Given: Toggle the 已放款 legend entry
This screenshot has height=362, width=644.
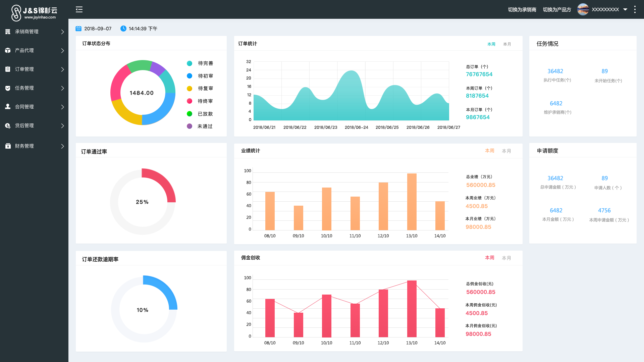Looking at the screenshot, I should 200,114.
